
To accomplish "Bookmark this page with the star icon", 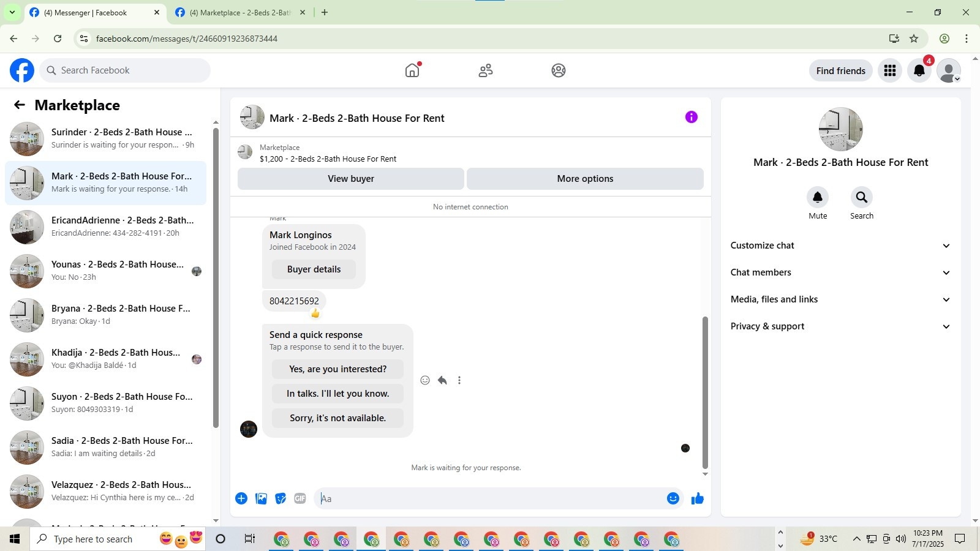I will [914, 39].
